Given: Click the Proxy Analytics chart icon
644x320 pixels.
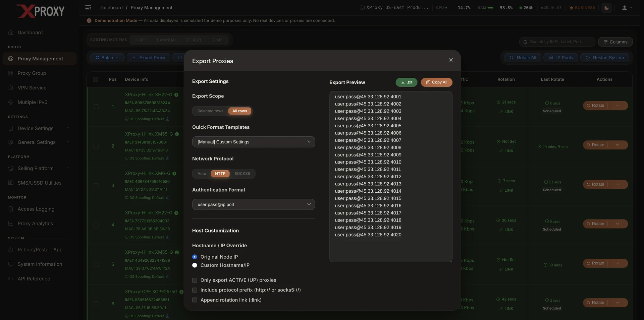Looking at the screenshot, I should (x=11, y=223).
